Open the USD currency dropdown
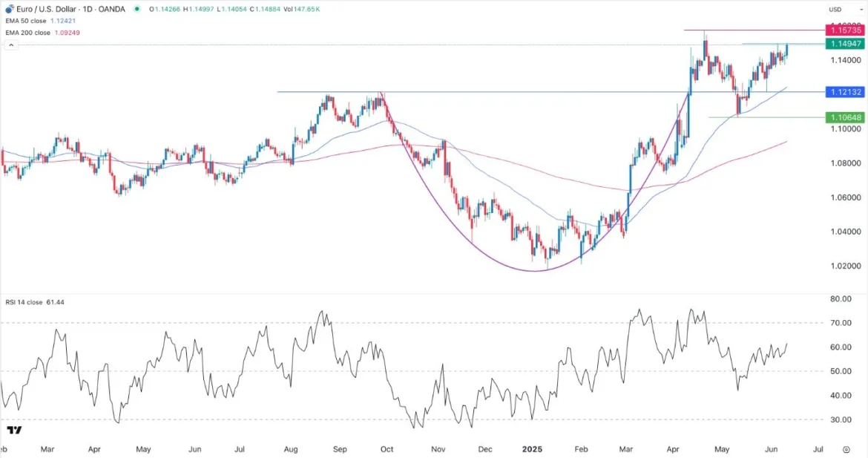The width and height of the screenshot is (868, 458). (835, 9)
